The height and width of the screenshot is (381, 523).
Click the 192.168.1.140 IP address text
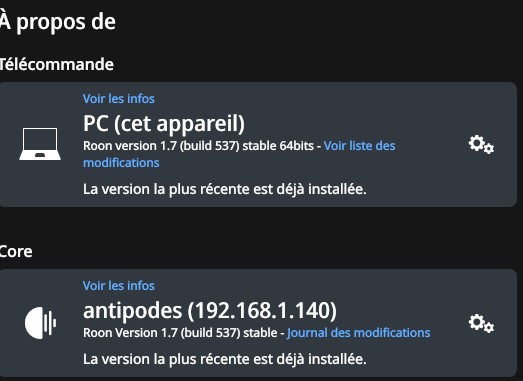click(262, 311)
